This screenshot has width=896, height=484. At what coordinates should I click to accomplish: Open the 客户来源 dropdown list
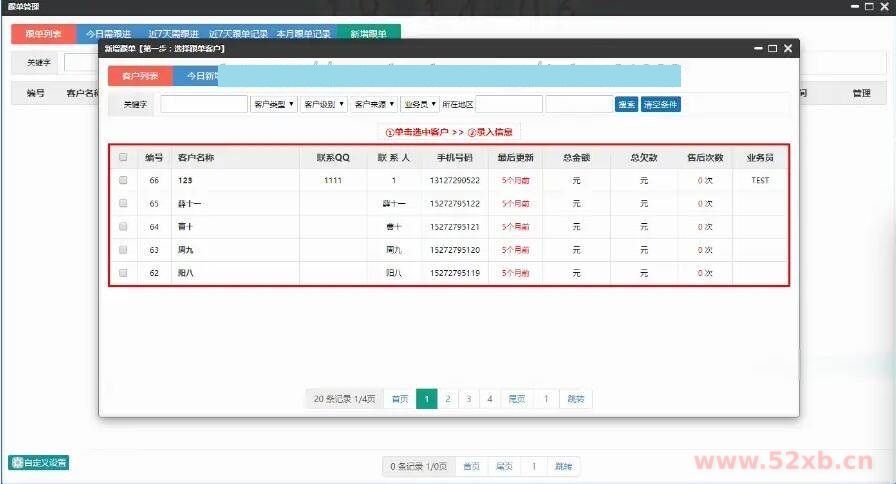click(x=374, y=104)
